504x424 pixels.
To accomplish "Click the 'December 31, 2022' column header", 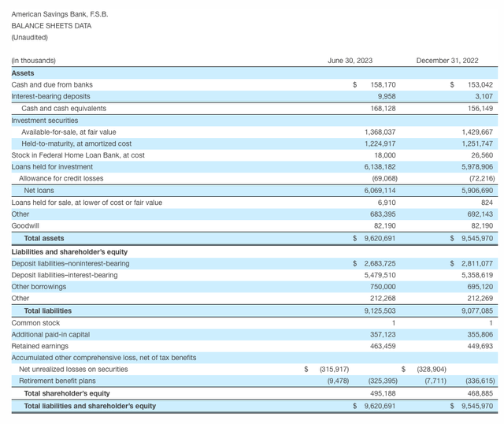I will pos(447,61).
